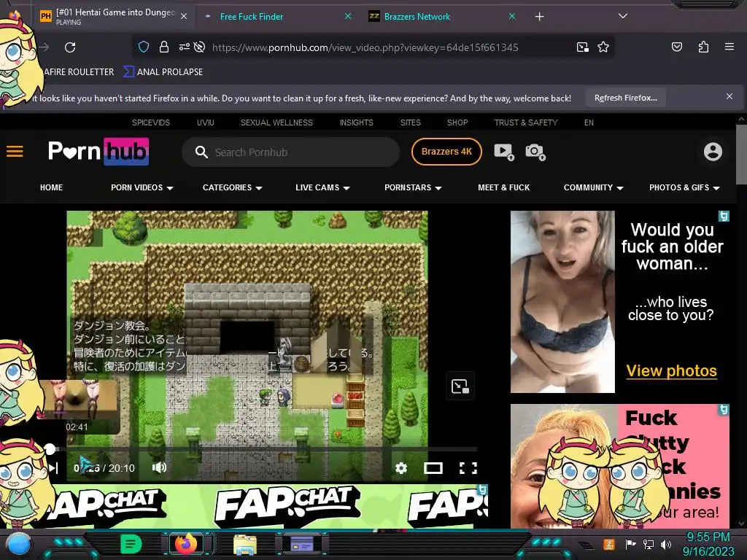Reload the page with the refresh icon

(70, 47)
